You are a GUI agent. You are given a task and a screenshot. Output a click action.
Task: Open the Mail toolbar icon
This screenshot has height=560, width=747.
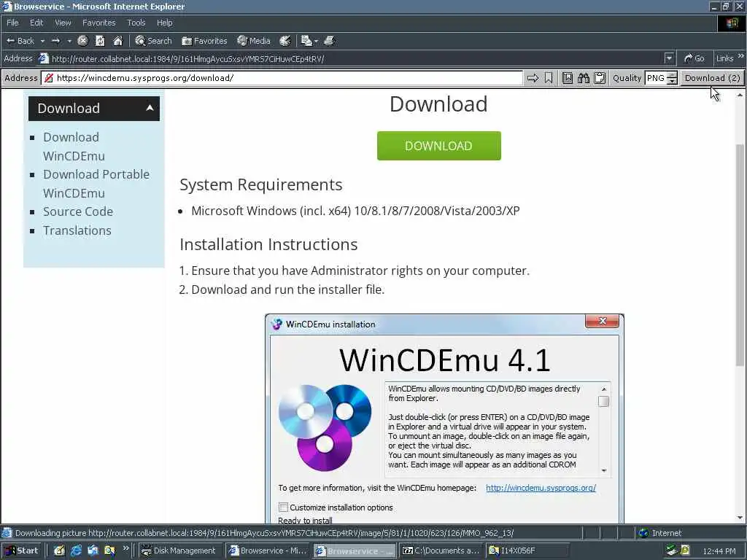click(306, 41)
